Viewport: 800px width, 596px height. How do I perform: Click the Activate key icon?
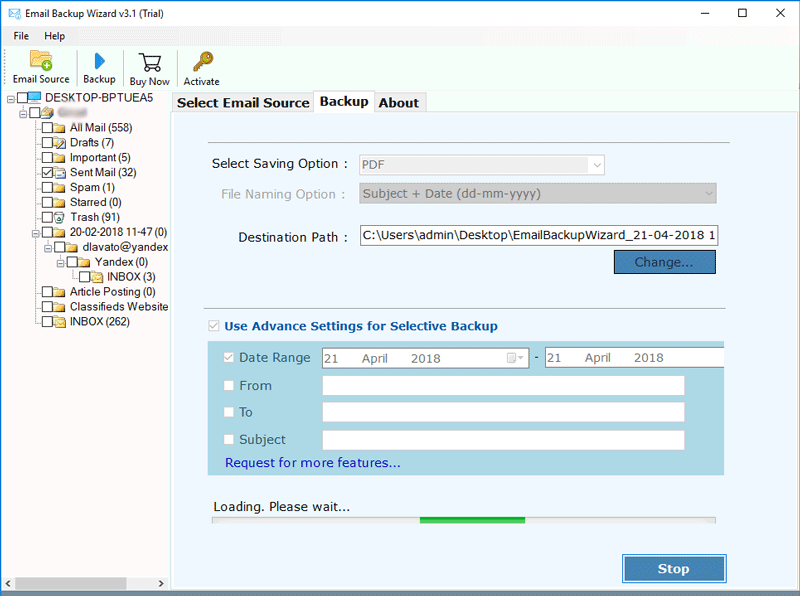pos(202,62)
